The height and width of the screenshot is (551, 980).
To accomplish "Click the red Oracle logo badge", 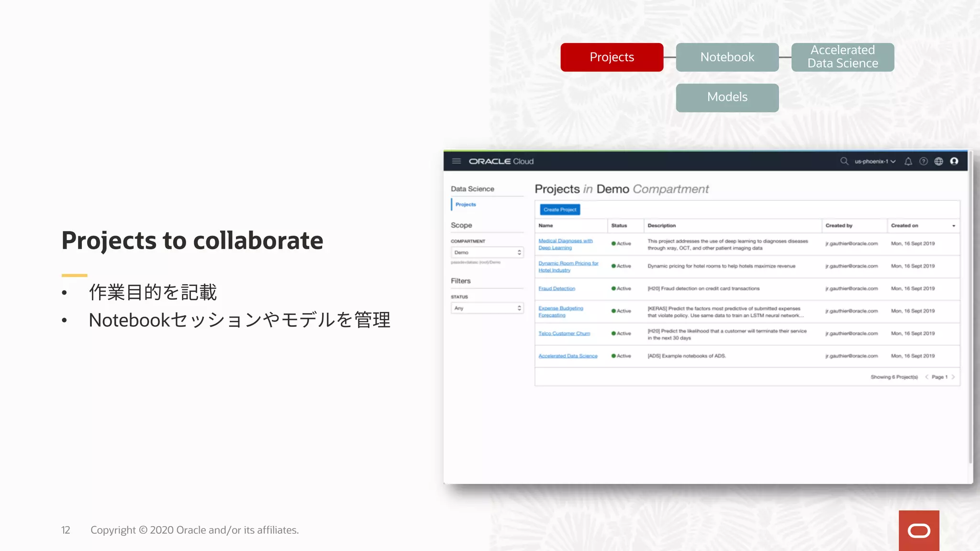I will [919, 530].
